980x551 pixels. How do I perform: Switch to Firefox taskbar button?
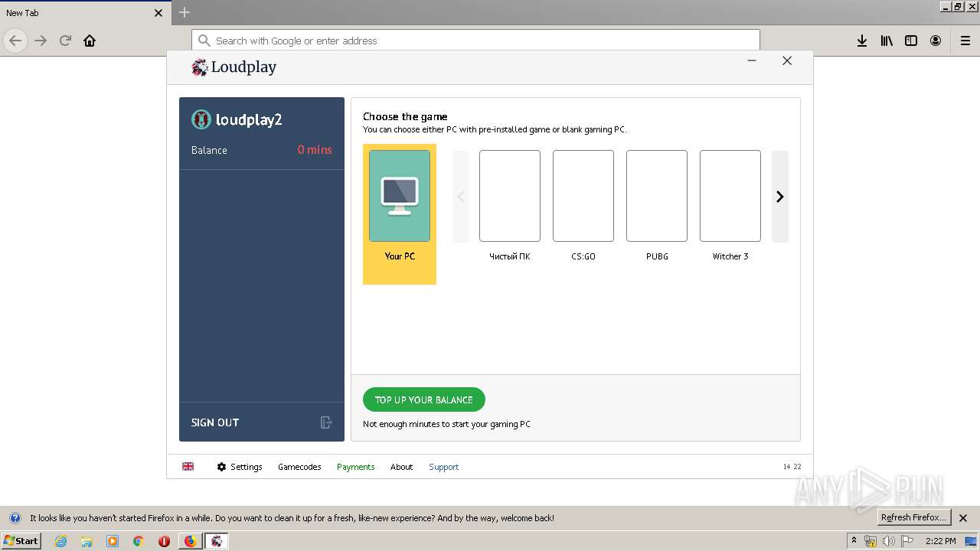click(191, 541)
